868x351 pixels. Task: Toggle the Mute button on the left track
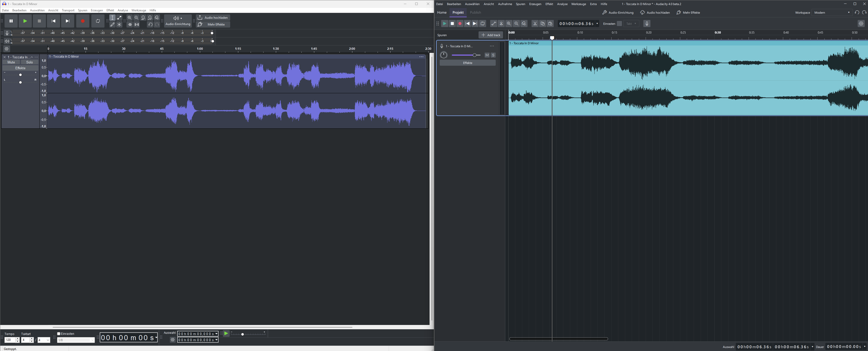point(11,62)
